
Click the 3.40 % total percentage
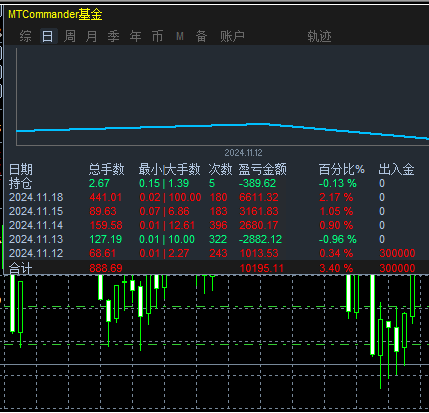click(x=336, y=268)
